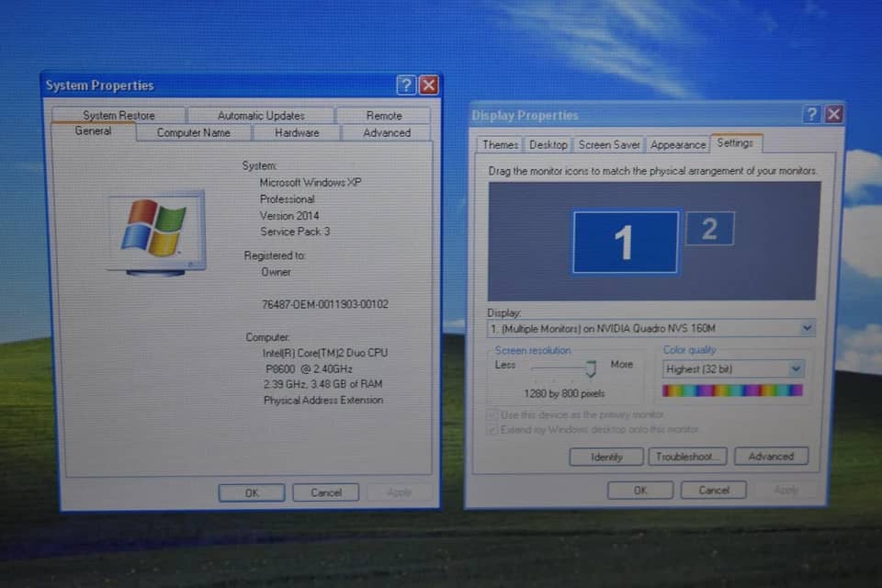882x588 pixels.
Task: Select the General tab
Action: click(93, 131)
